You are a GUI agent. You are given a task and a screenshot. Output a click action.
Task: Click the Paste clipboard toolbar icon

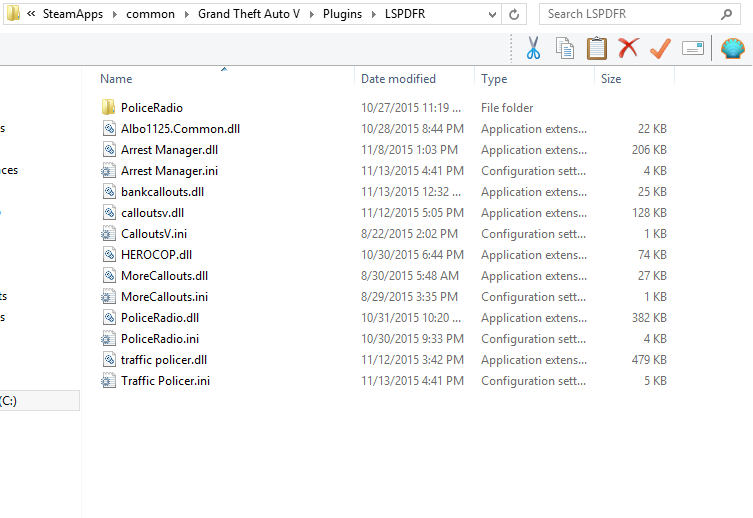[596, 48]
